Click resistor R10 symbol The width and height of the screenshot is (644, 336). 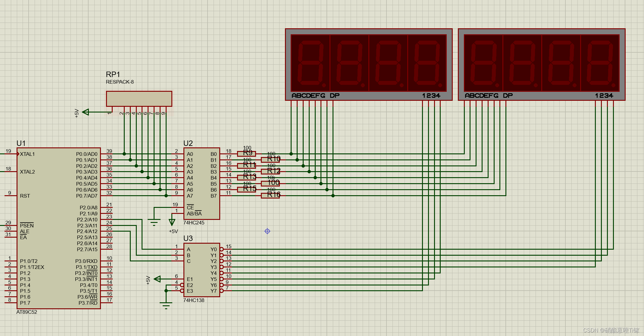click(270, 160)
